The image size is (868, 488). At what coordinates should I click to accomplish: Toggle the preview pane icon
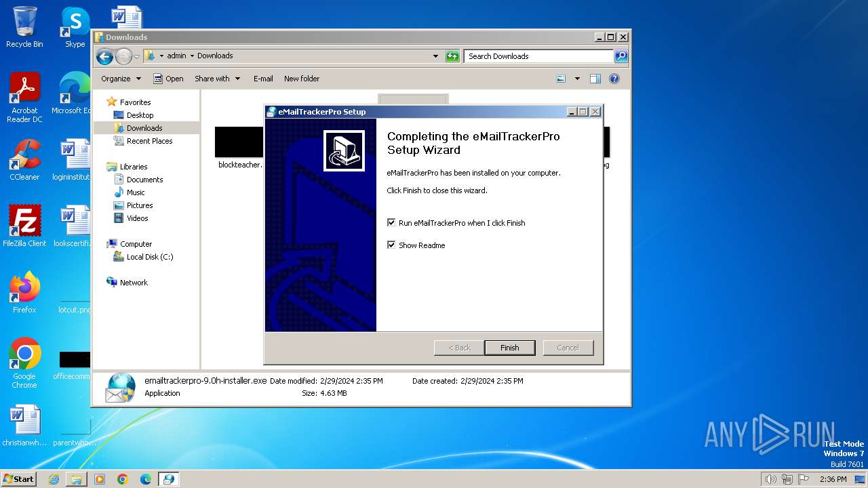[x=595, y=79]
